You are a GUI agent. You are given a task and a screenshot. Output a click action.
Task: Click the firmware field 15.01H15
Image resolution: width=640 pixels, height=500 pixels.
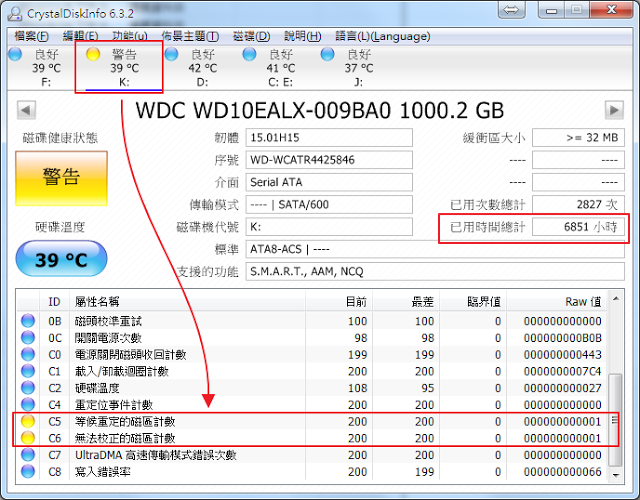(x=329, y=138)
